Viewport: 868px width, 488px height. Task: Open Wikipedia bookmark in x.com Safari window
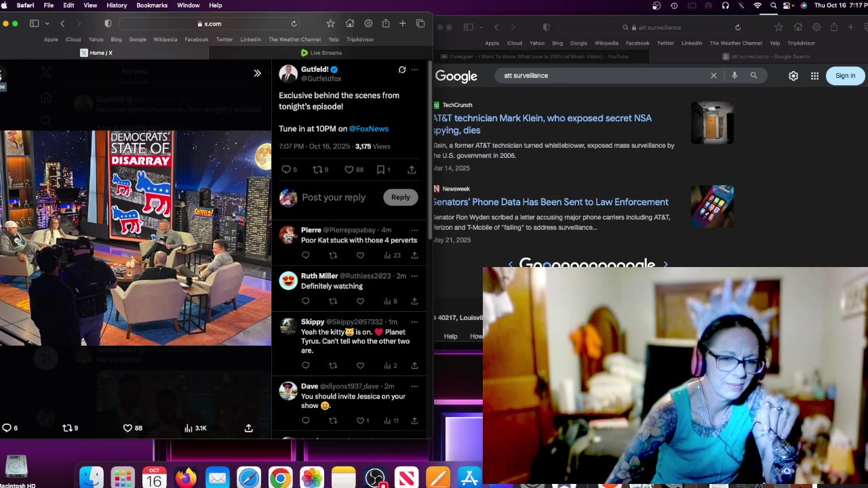point(165,39)
